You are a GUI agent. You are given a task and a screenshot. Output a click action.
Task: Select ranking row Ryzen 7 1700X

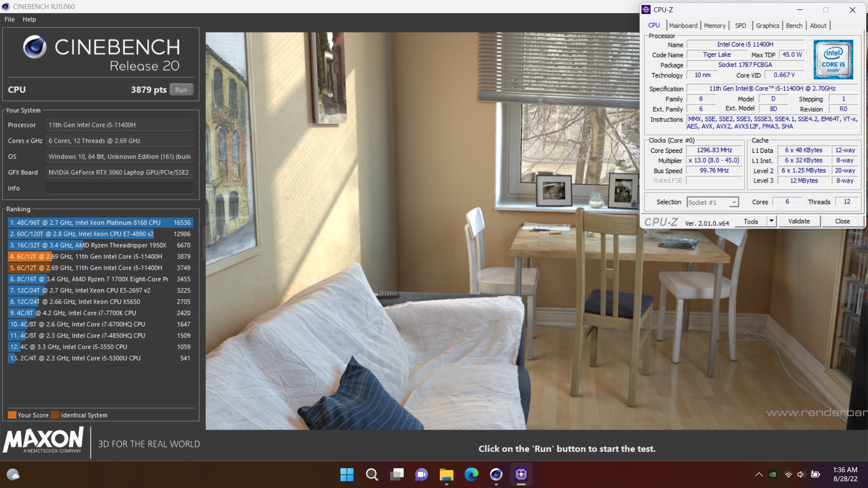tap(100, 279)
